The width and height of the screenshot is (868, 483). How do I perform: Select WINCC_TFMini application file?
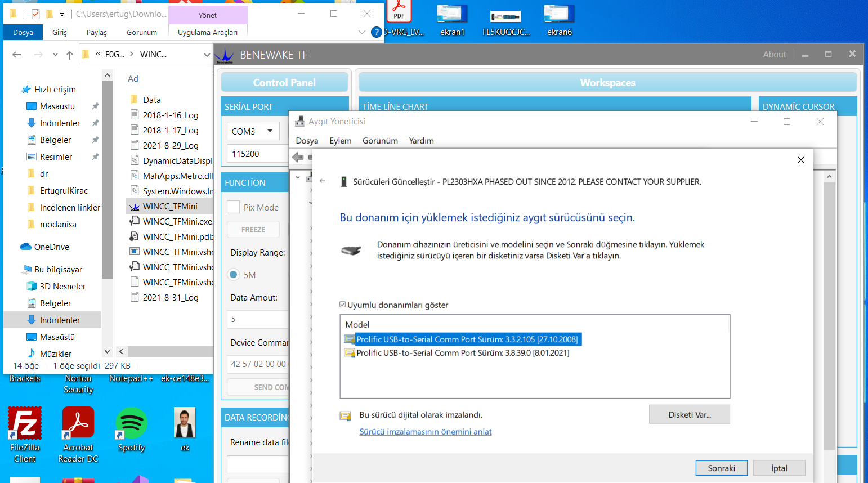coord(170,206)
